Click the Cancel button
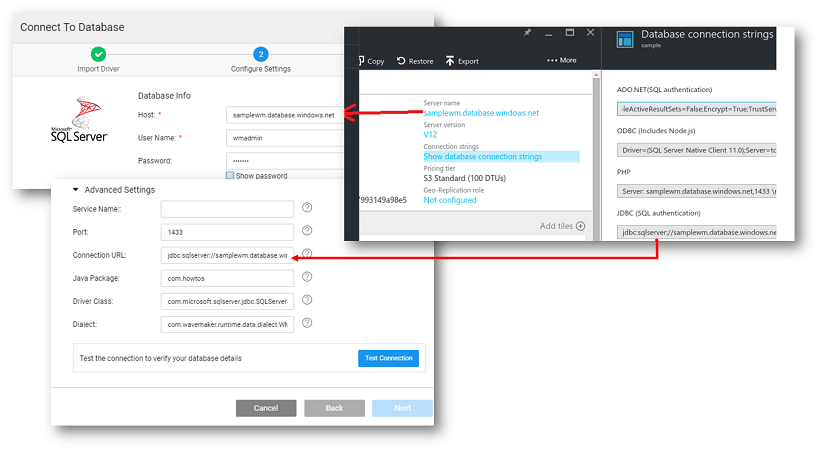The height and width of the screenshot is (451, 820). pos(266,408)
